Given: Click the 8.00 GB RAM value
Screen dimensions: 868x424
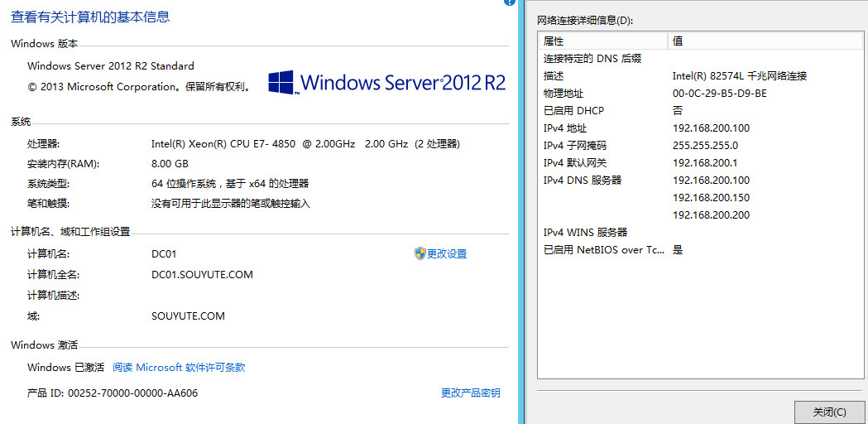Looking at the screenshot, I should coord(170,164).
